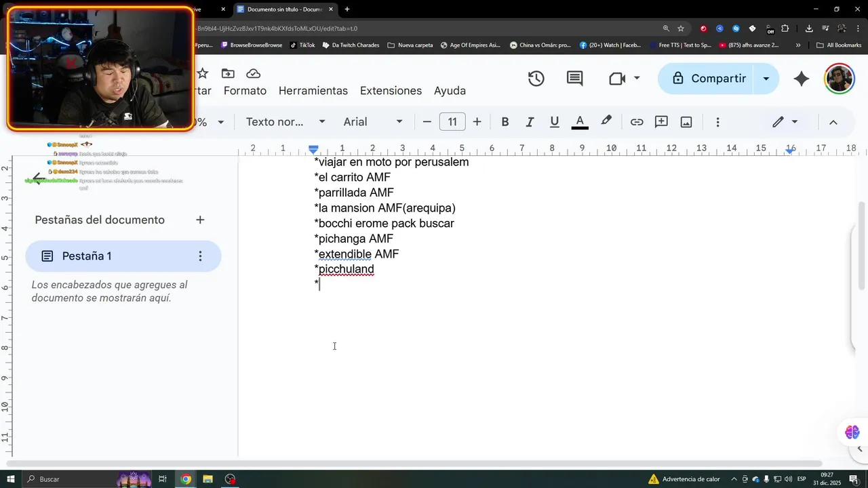
Task: Open the editing mode pencil dropdown
Action: coord(785,122)
